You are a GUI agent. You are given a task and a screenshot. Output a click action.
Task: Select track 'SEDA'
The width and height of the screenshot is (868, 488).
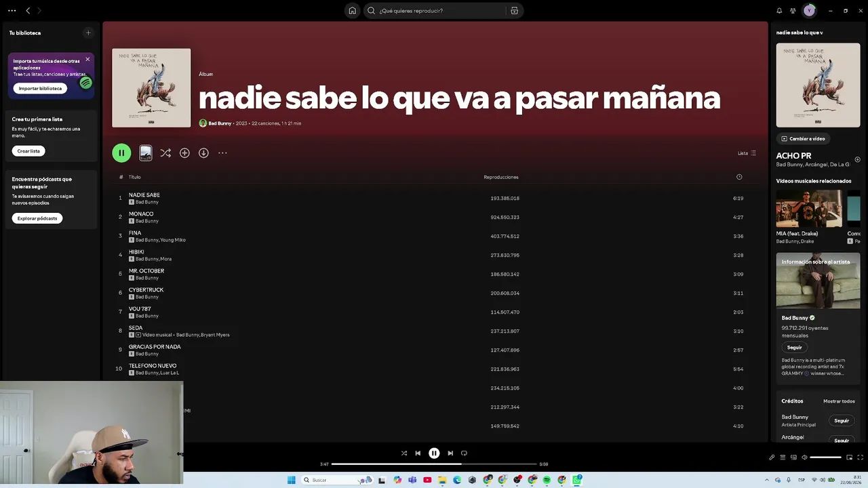[x=136, y=328]
